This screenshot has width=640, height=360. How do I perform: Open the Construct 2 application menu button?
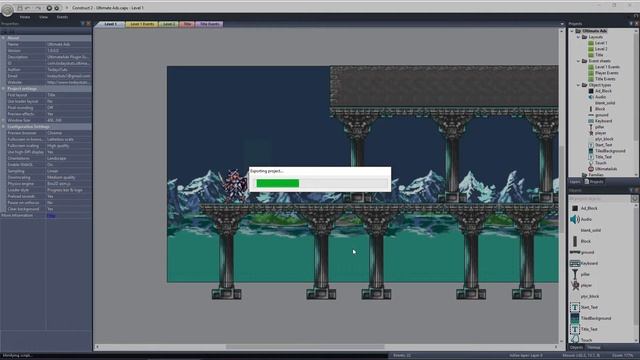coord(7,9)
